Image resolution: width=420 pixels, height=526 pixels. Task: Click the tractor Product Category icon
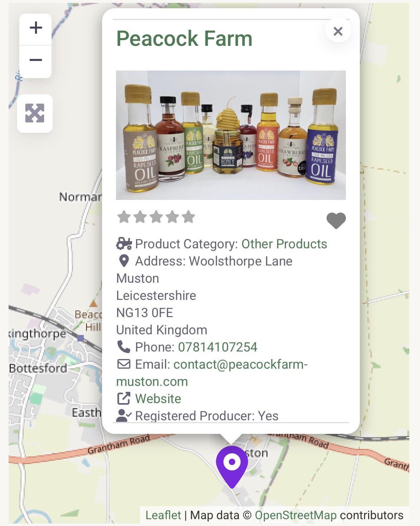(124, 244)
